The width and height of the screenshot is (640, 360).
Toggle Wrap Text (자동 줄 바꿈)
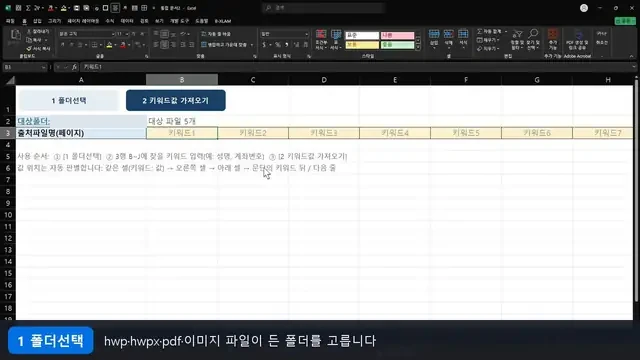click(216, 34)
